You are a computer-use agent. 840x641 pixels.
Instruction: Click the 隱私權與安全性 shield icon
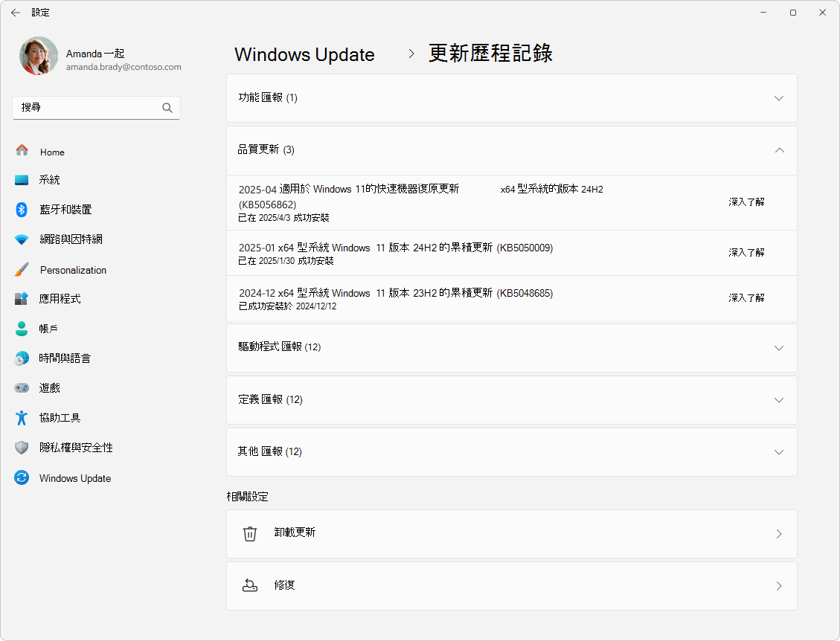pyautogui.click(x=22, y=448)
